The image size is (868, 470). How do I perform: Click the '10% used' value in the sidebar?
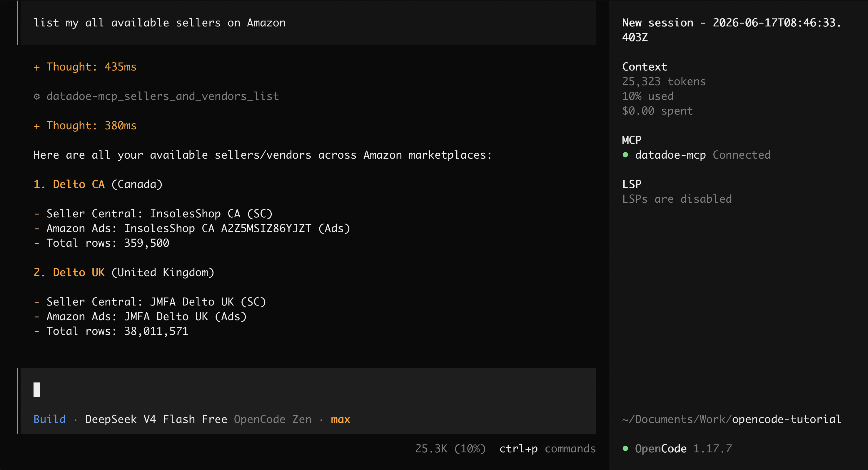(x=648, y=96)
